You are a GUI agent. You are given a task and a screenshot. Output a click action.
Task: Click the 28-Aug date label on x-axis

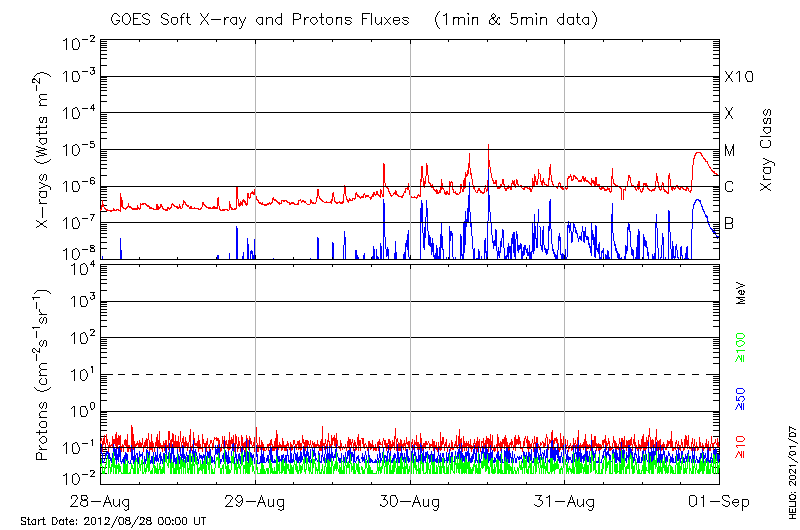point(100,502)
